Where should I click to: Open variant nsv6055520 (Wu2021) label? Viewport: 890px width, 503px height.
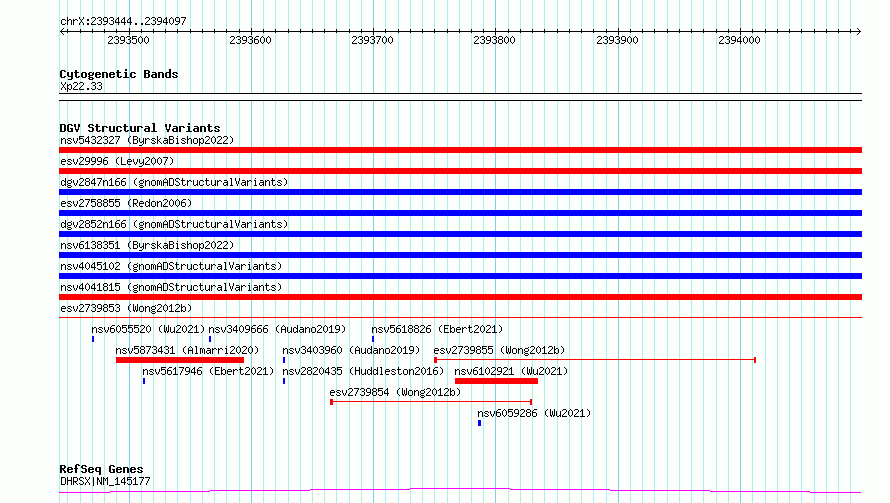pyautogui.click(x=148, y=329)
